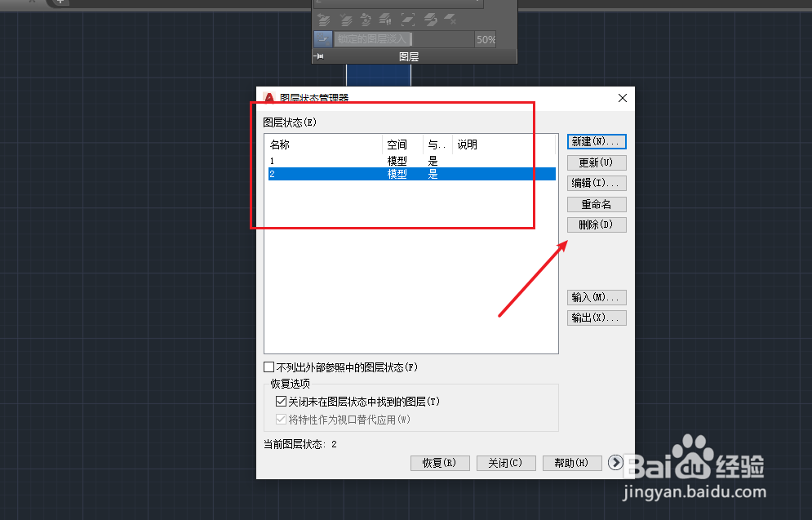Click the 重命名 button
The image size is (812, 520).
coord(597,204)
